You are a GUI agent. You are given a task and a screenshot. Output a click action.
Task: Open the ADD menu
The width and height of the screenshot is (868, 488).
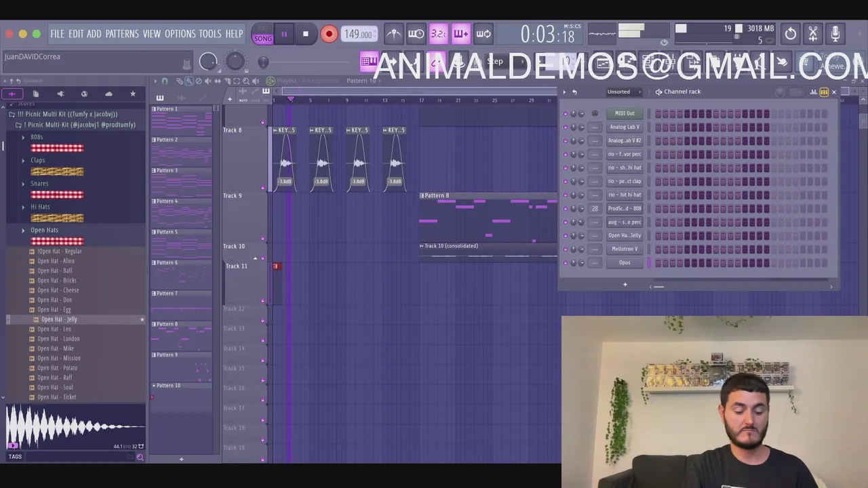pos(94,34)
